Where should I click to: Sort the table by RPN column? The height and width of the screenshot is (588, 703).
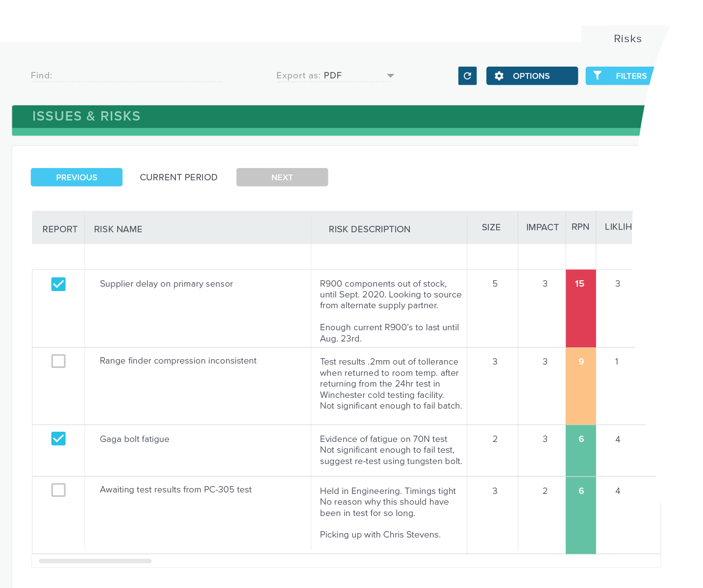coord(580,227)
